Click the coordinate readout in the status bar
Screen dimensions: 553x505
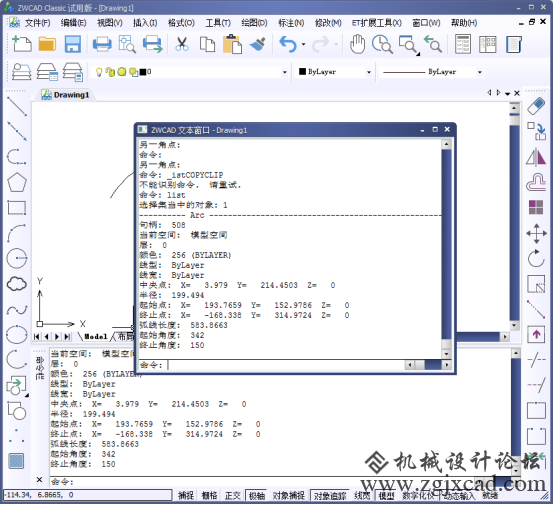[x=87, y=495]
